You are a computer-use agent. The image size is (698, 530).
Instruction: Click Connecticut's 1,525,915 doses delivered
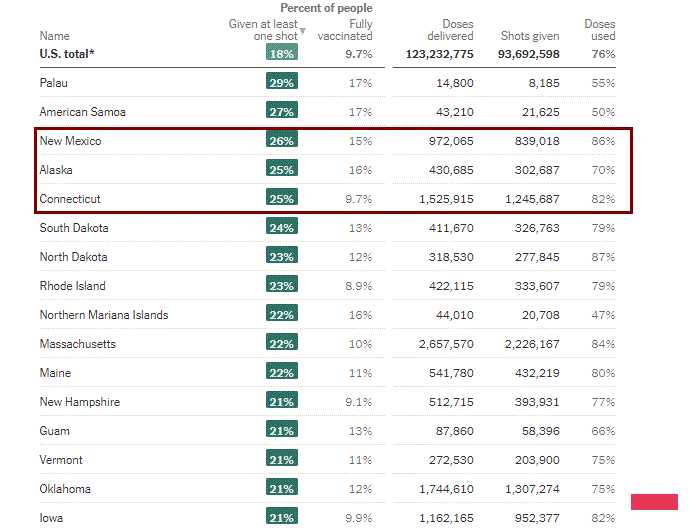coord(446,199)
